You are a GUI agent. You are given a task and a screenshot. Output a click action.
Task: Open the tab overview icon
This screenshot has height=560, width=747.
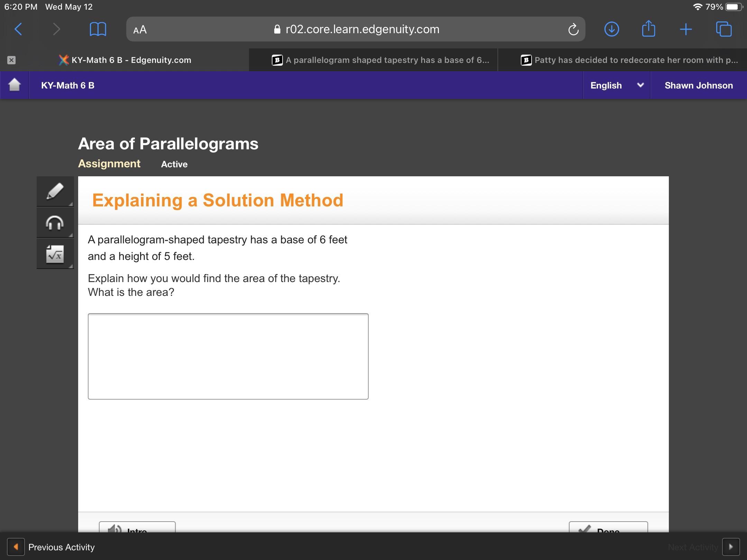coord(723,29)
